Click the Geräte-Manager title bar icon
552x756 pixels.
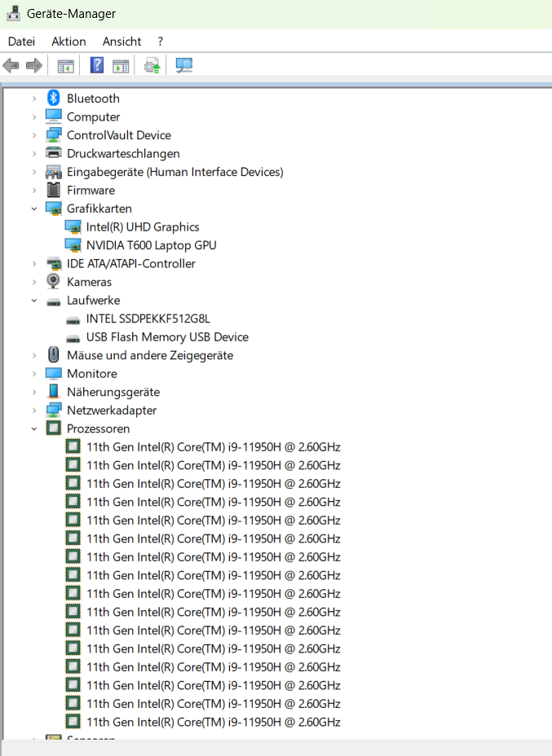(13, 13)
